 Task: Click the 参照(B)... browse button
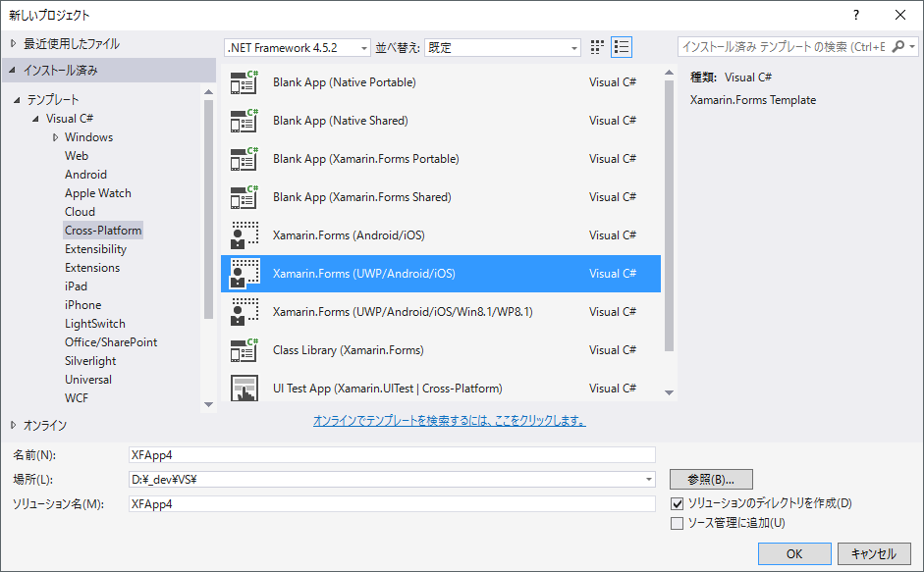click(711, 480)
